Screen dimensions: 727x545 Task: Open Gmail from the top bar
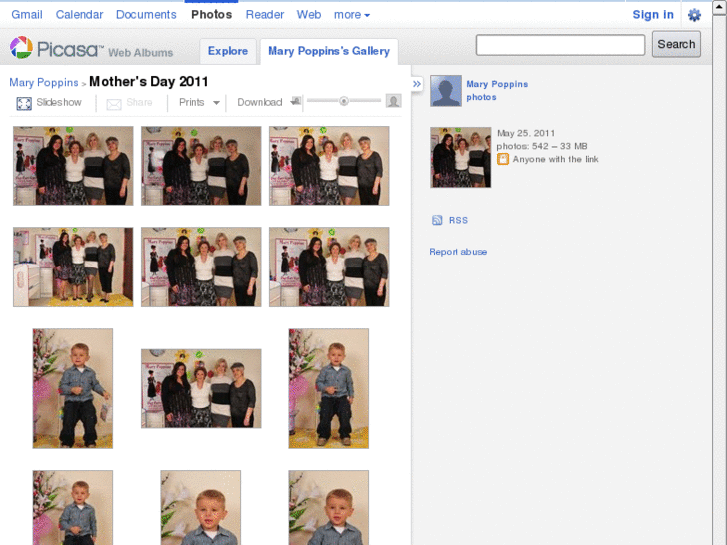pyautogui.click(x=27, y=15)
